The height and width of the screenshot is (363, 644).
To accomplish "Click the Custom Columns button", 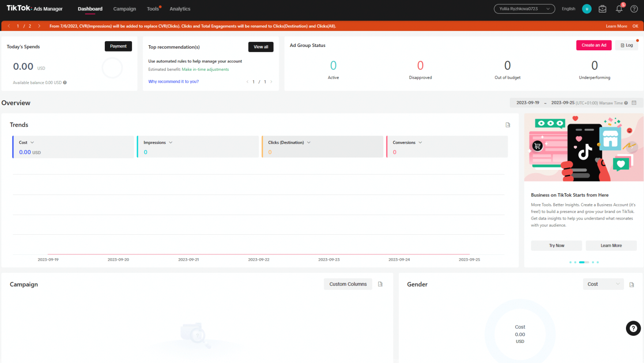I will pos(348,284).
